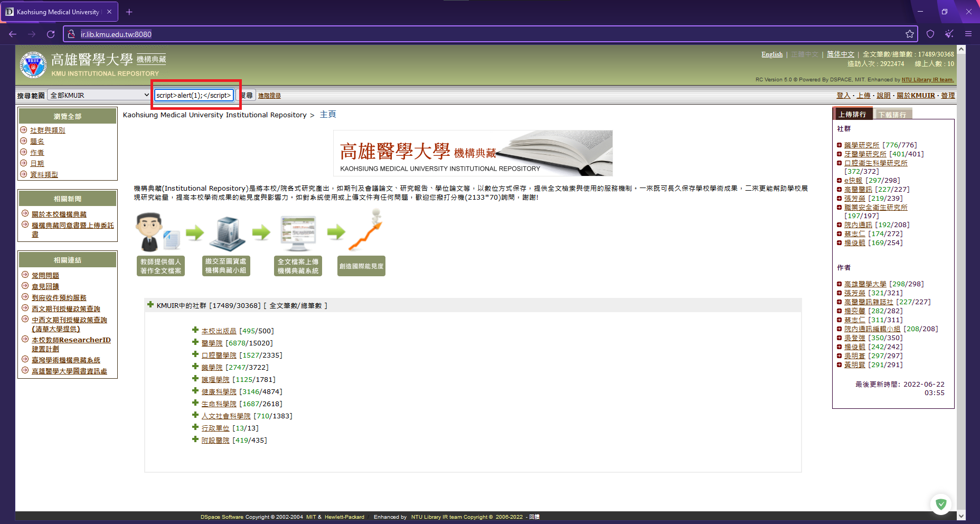Open the 到府收件預約服務 link
This screenshot has height=524, width=980.
tap(59, 298)
